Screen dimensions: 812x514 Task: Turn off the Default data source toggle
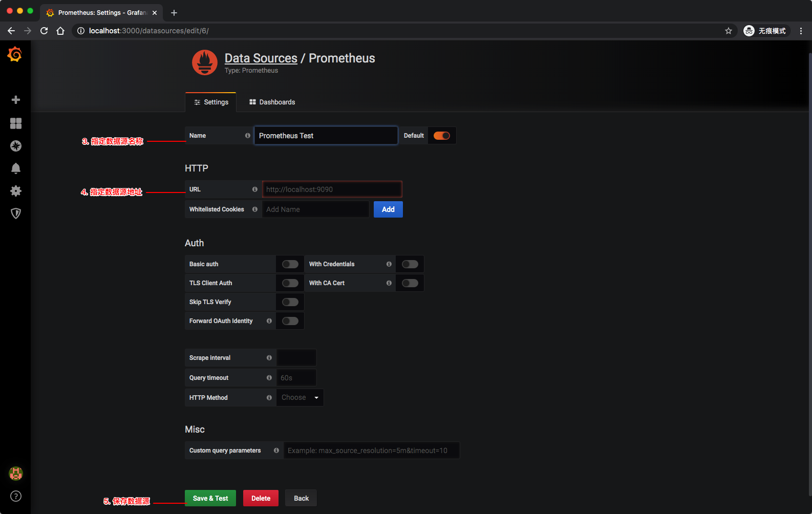coord(442,136)
